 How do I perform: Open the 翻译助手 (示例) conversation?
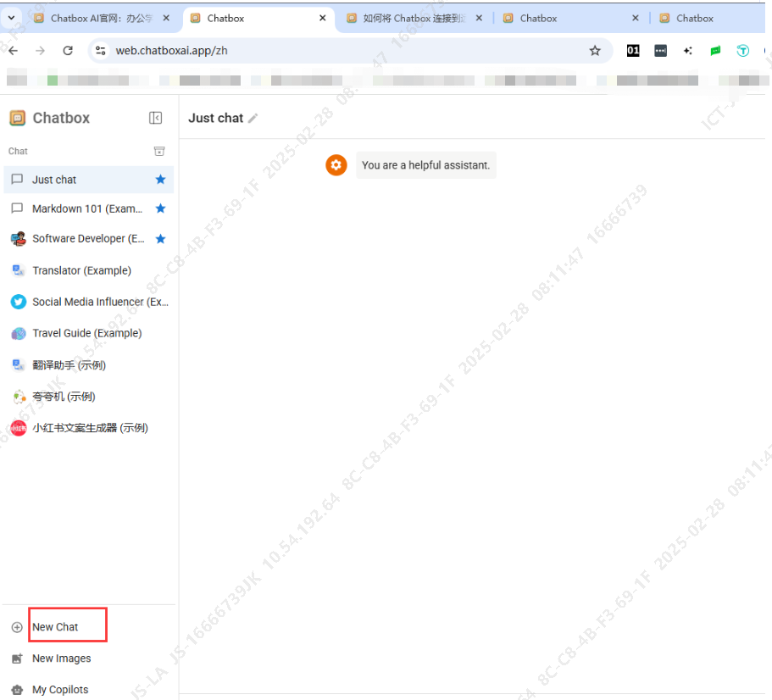pyautogui.click(x=89, y=365)
